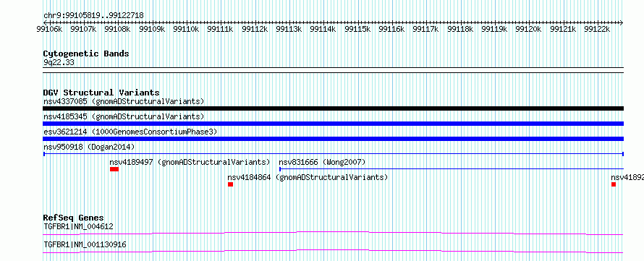Click the TGFBR1|NM_004612 gene label
644x261 pixels.
click(78, 226)
